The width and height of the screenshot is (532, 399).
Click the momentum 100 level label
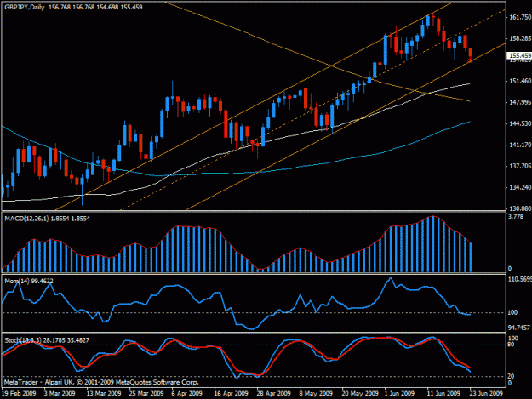coord(512,312)
